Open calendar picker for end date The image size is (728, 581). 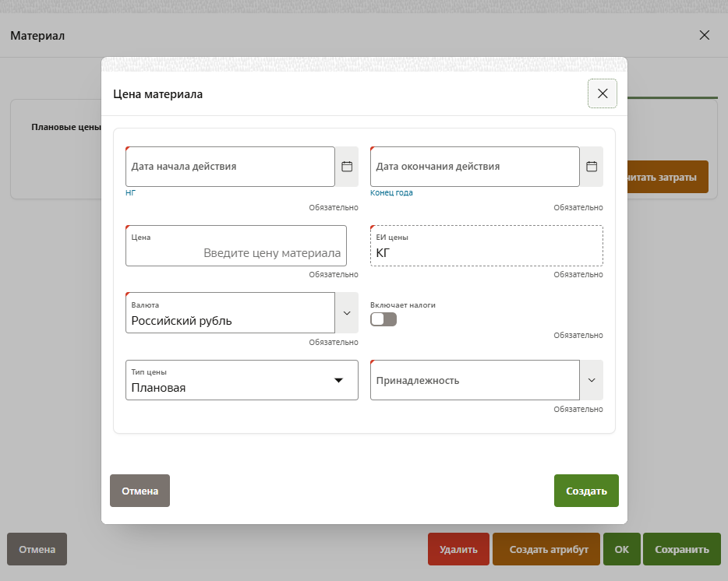pyautogui.click(x=592, y=167)
